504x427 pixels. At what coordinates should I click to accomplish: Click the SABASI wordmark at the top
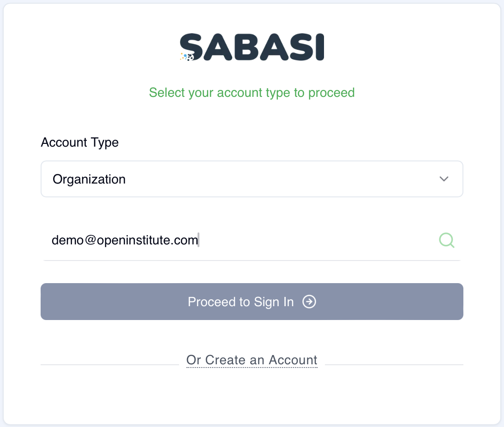tap(252, 46)
